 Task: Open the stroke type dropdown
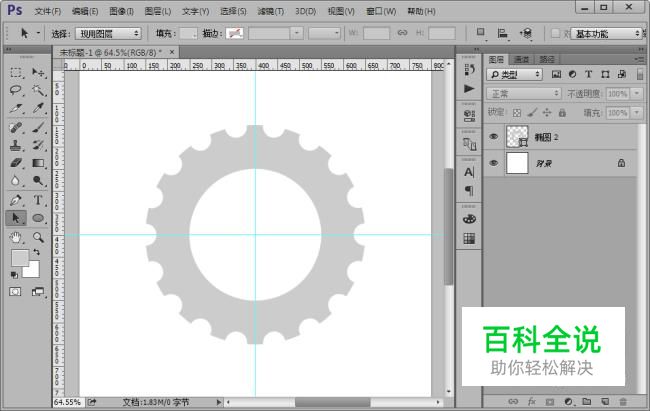(x=325, y=33)
